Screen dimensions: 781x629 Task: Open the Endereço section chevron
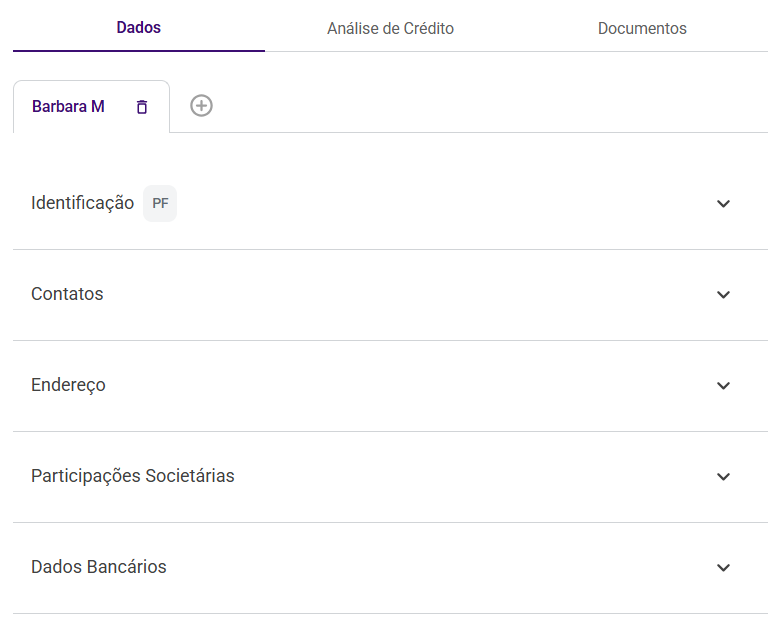[724, 386]
